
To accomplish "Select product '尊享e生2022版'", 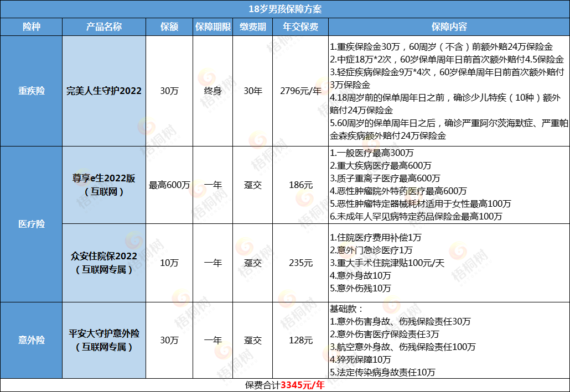I will [x=104, y=179].
